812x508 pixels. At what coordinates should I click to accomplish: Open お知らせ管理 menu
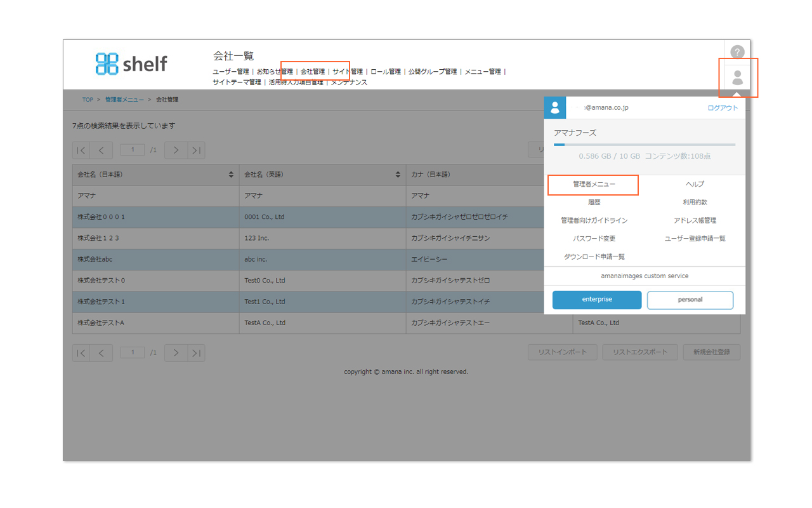pos(275,72)
